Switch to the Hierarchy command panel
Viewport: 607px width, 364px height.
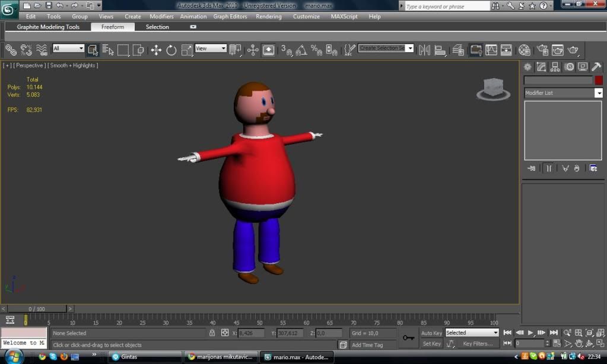(555, 67)
